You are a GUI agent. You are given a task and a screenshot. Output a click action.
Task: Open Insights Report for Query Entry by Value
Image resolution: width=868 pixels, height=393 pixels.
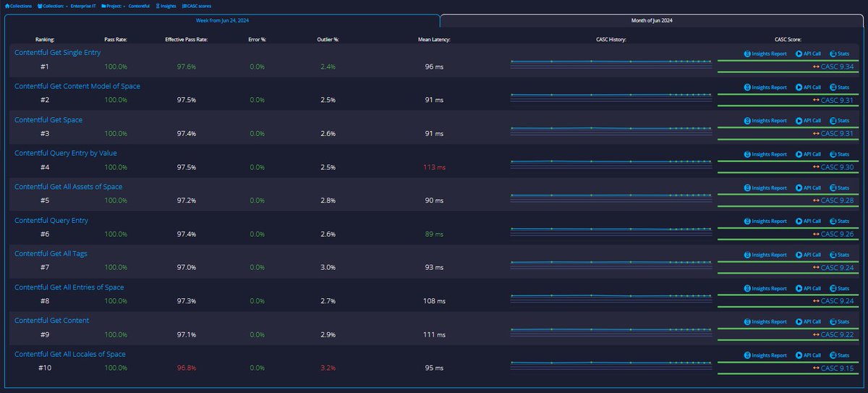click(765, 154)
